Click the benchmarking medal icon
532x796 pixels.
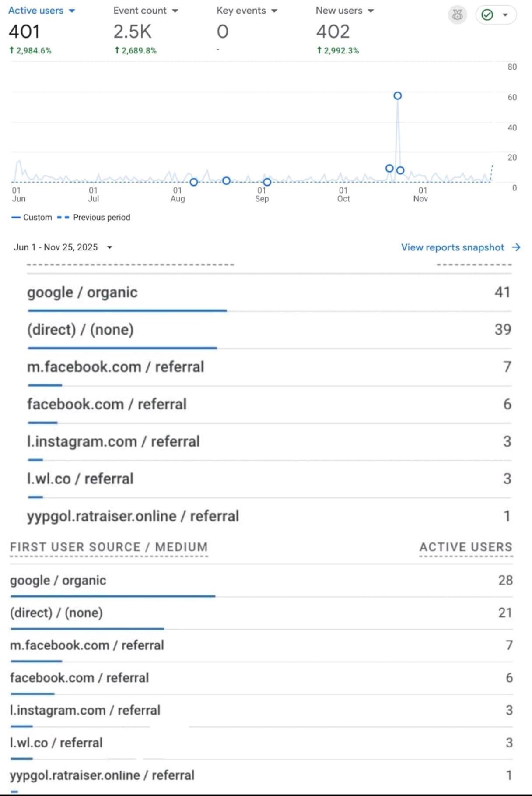pos(457,15)
